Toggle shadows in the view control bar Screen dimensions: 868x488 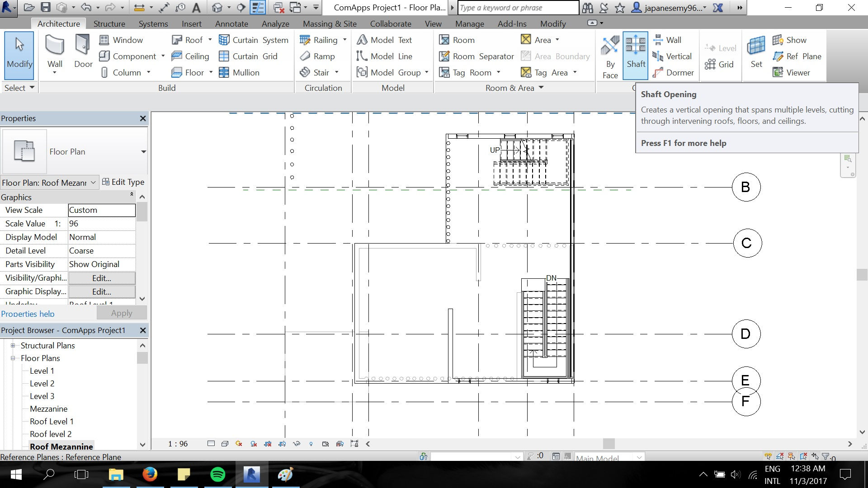[x=254, y=444]
